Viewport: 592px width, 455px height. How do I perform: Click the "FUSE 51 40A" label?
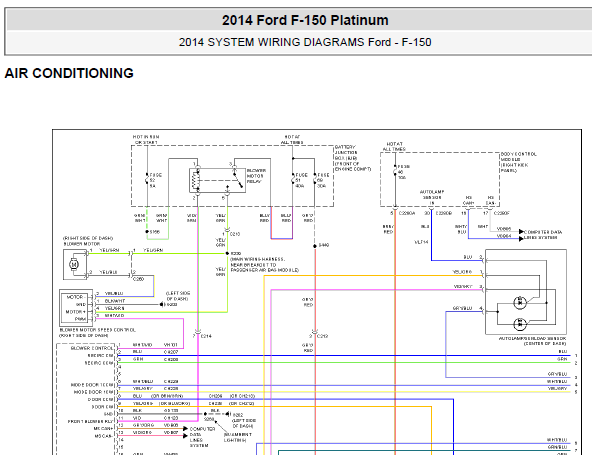pos(301,180)
